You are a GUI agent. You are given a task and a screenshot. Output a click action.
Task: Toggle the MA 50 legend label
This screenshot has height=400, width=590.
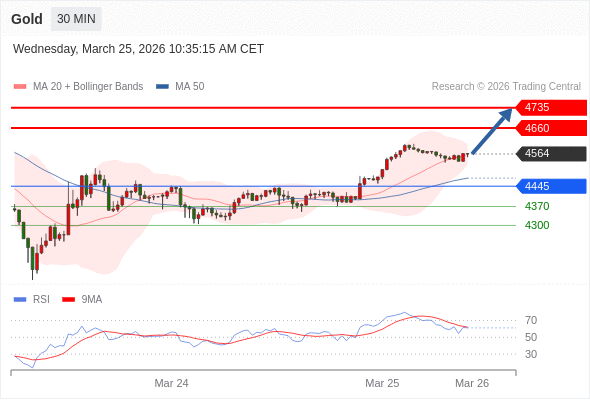[190, 87]
